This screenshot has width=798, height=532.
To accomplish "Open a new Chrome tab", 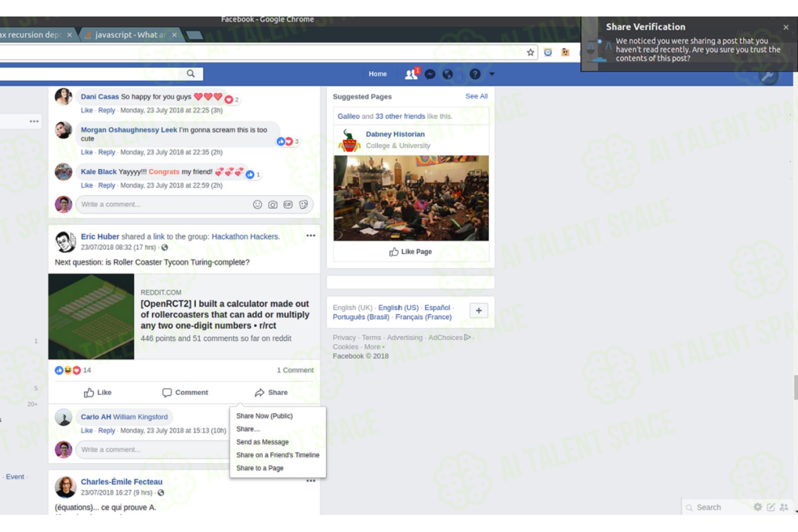I will point(194,36).
